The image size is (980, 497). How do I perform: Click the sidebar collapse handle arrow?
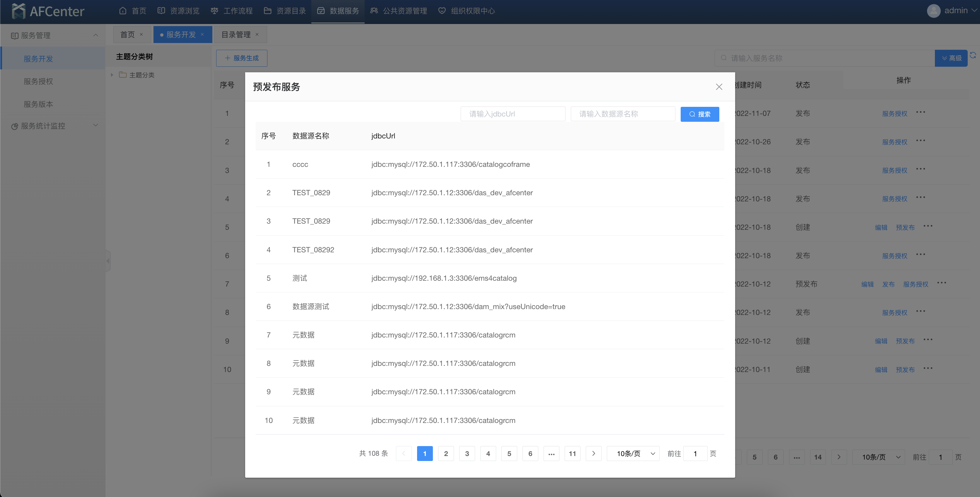point(108,261)
